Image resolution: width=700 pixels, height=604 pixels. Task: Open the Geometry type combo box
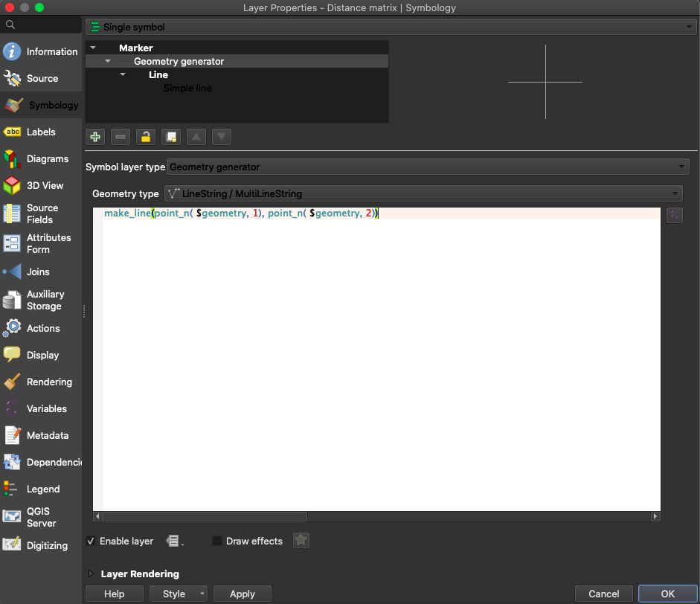[423, 193]
